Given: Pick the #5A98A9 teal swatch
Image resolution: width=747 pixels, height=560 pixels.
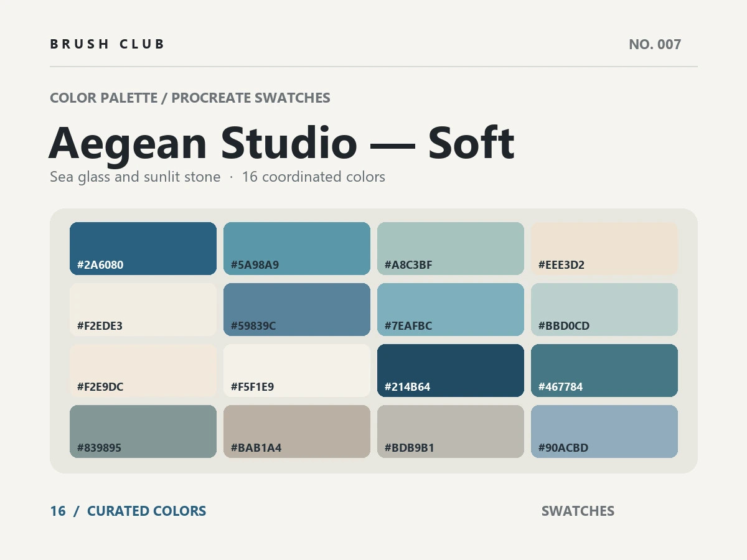Looking at the screenshot, I should 297,248.
